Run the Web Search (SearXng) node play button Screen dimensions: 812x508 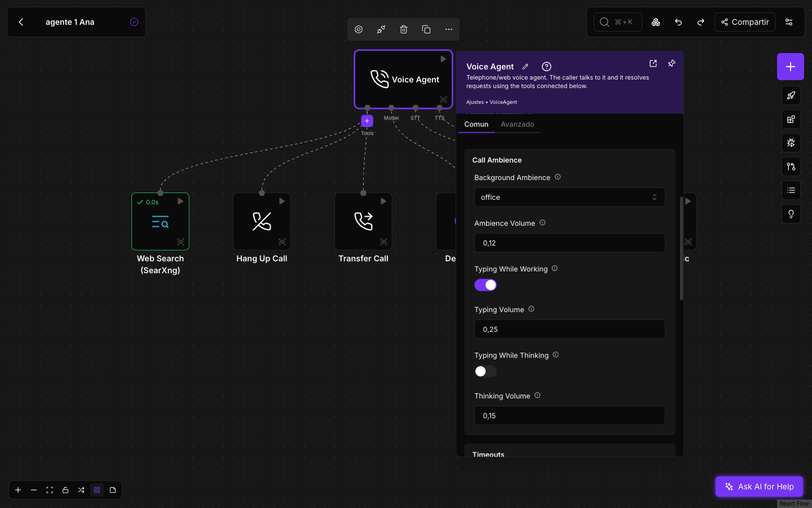[180, 202]
